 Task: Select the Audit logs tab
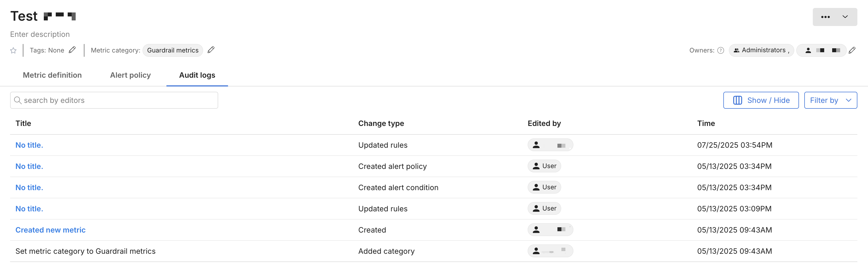197,75
